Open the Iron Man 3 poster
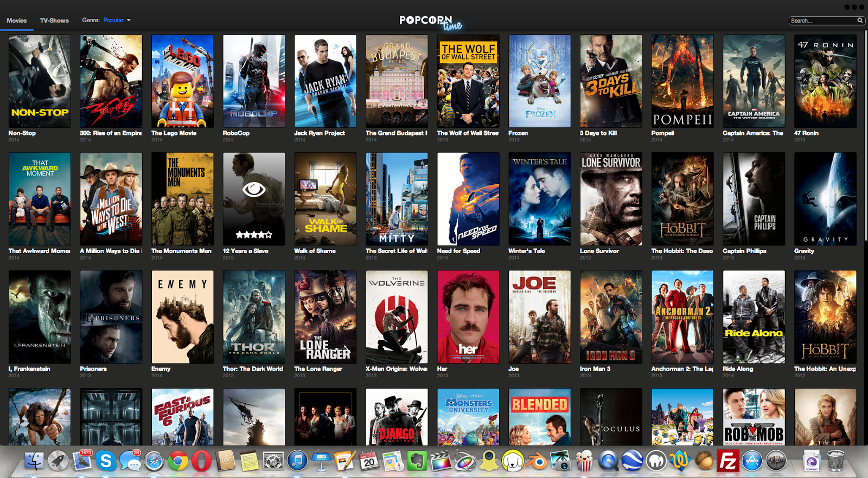The height and width of the screenshot is (478, 868). pyautogui.click(x=611, y=317)
